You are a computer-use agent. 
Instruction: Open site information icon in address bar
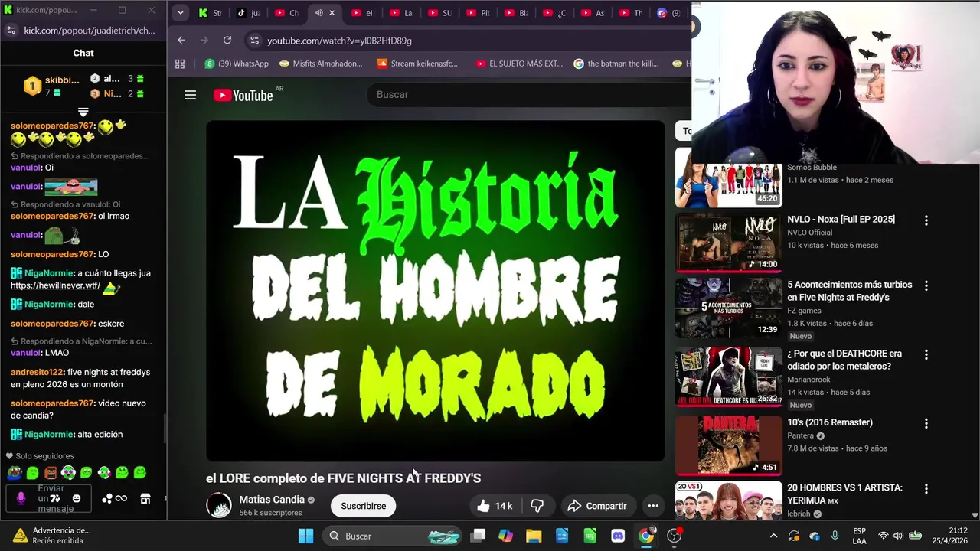pyautogui.click(x=253, y=41)
